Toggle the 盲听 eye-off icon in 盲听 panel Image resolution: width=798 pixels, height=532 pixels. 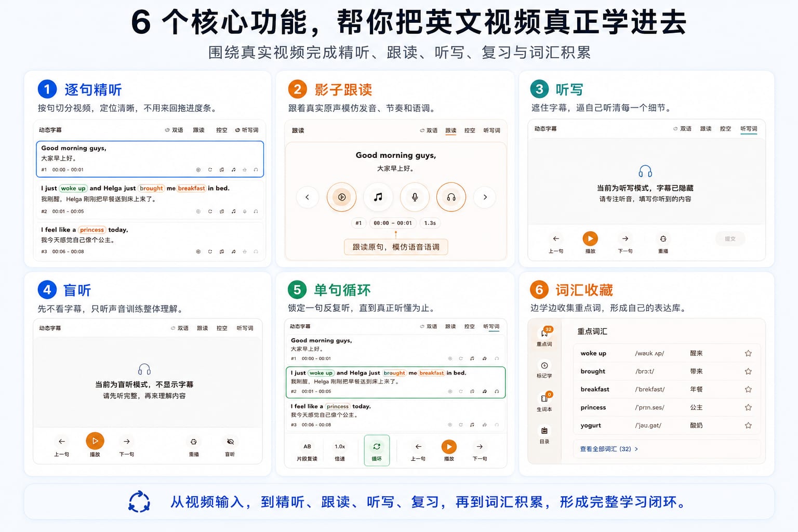(x=230, y=442)
